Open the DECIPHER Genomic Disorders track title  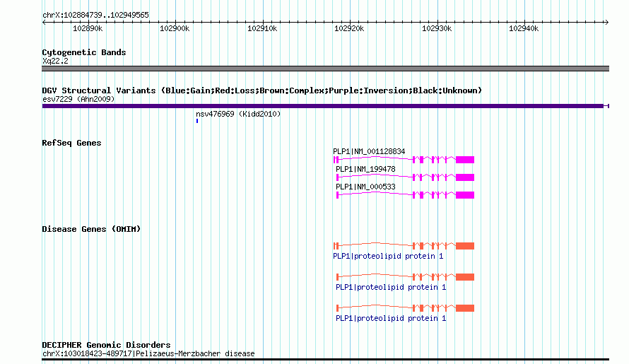coord(106,345)
